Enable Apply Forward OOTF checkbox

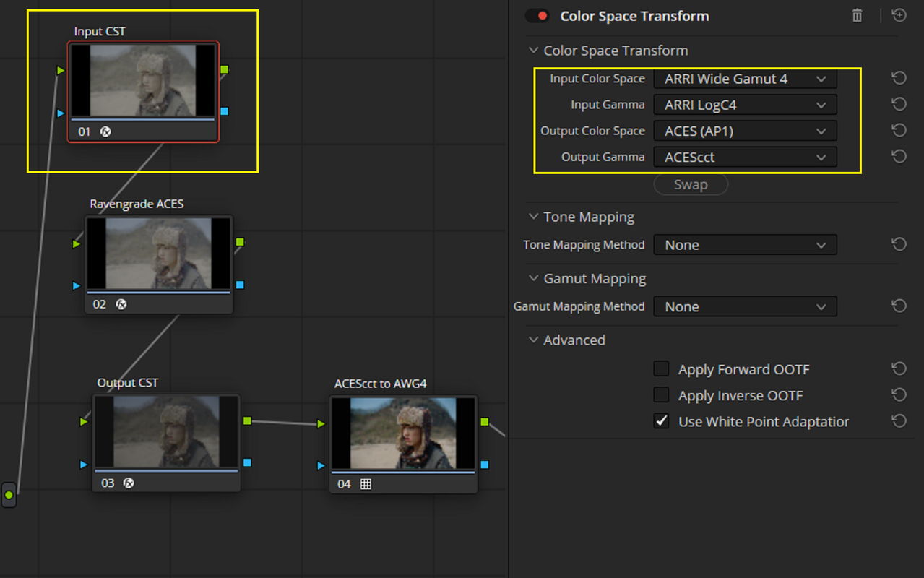pyautogui.click(x=661, y=369)
